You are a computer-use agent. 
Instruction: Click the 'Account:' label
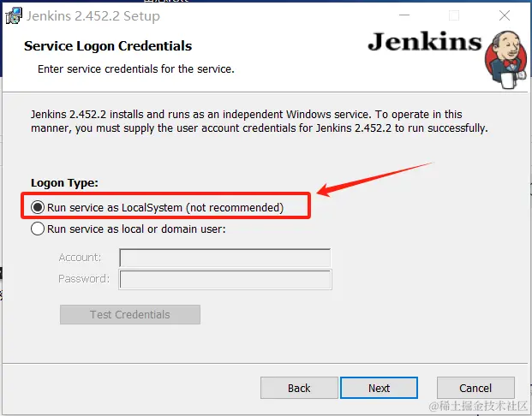[80, 258]
